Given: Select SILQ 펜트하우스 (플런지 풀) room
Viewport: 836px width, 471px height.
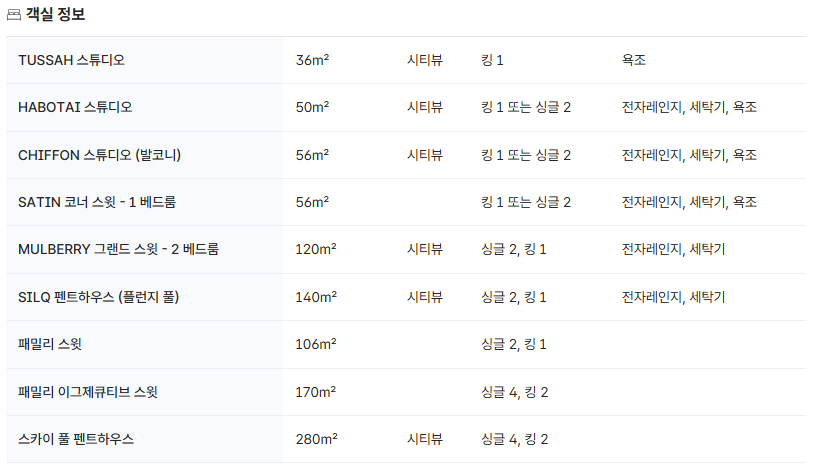Looking at the screenshot, I should click(x=98, y=297).
